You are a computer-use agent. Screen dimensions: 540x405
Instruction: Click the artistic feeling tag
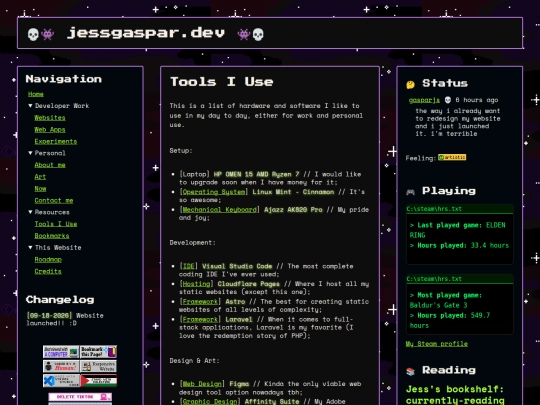tap(452, 157)
